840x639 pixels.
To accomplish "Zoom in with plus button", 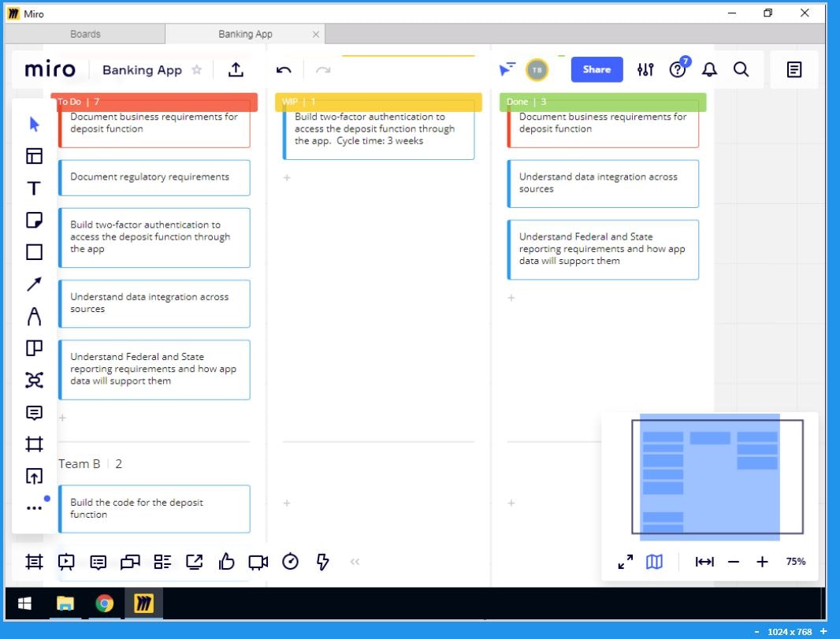I will coord(762,561).
